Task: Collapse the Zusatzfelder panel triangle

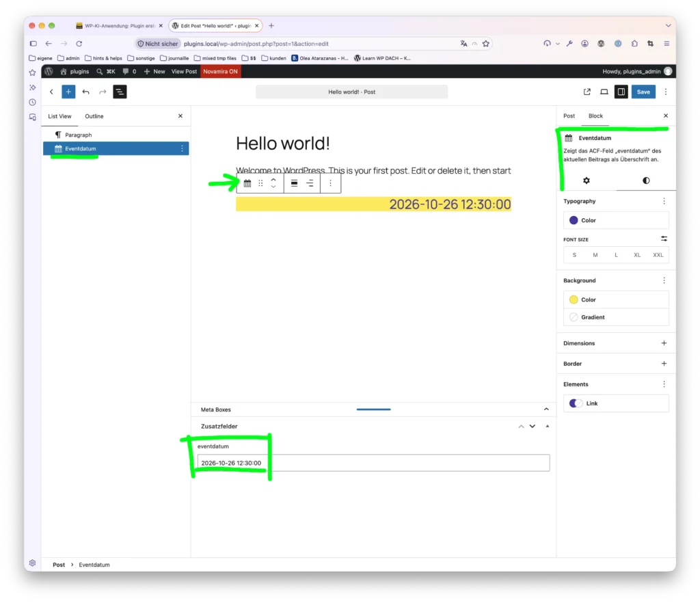Action: tap(548, 426)
